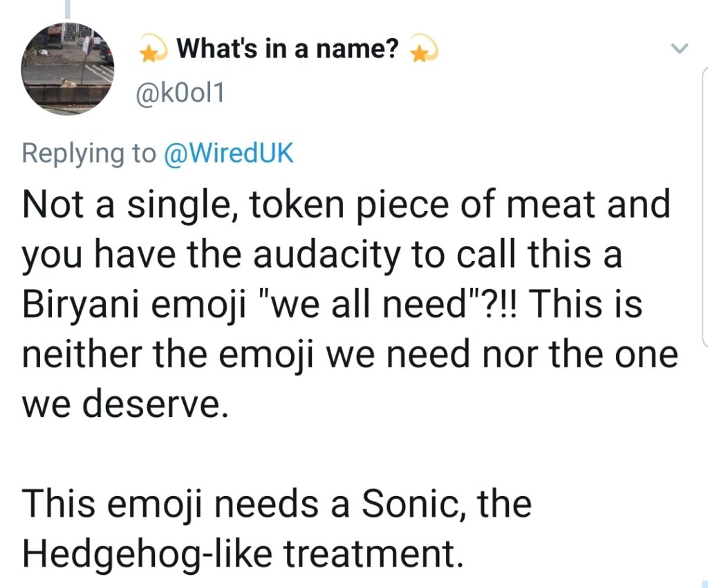Image resolution: width=708 pixels, height=588 pixels.
Task: Click the text "we deserve."
Action: (x=125, y=404)
